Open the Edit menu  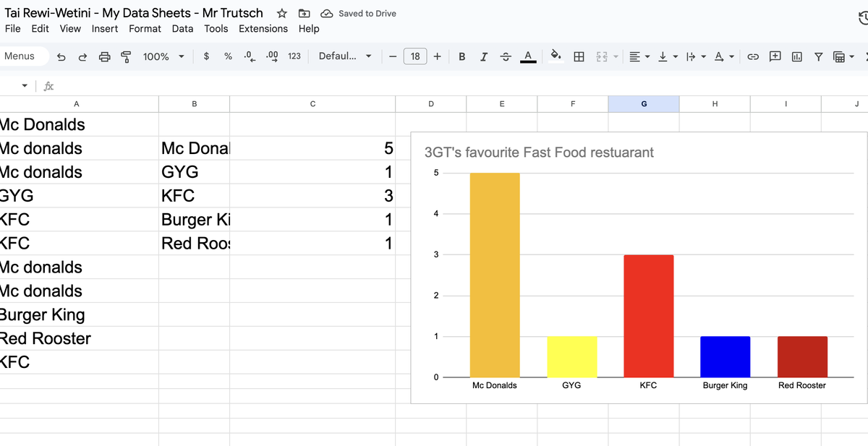(41, 29)
